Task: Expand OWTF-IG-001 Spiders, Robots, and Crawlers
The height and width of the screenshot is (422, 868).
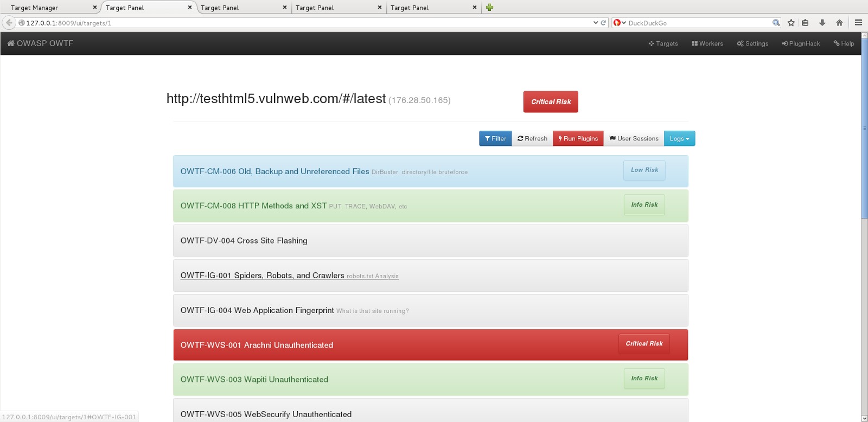Action: [431, 276]
